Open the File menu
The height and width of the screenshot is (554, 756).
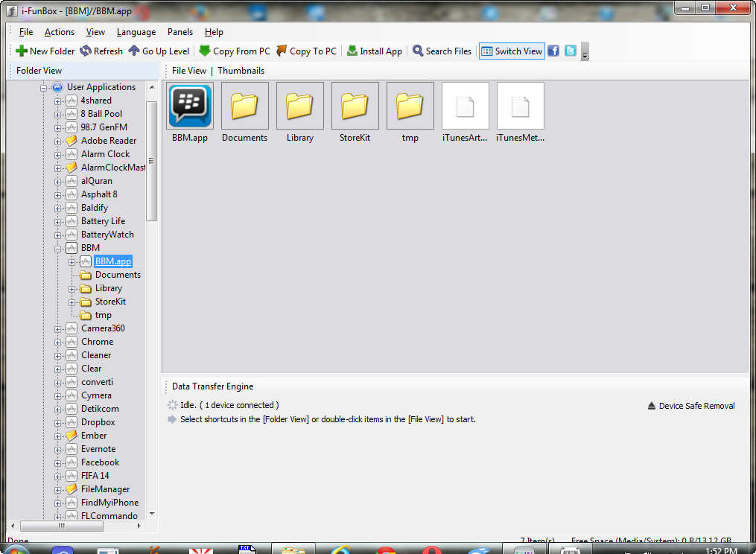coord(26,32)
